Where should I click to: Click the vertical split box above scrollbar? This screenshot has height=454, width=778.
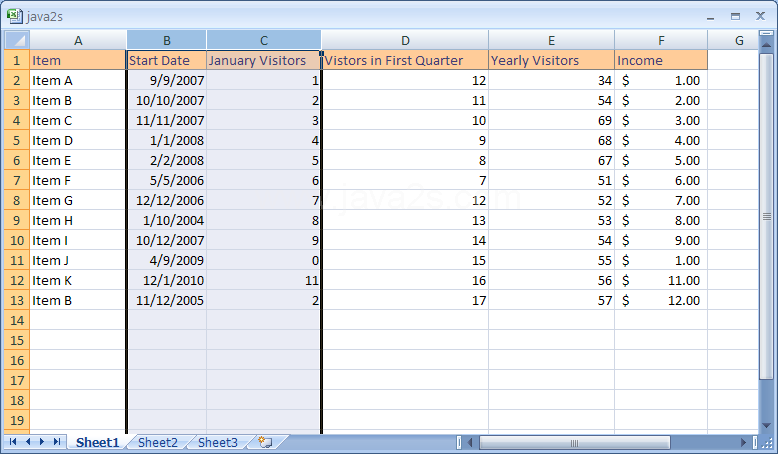766,34
